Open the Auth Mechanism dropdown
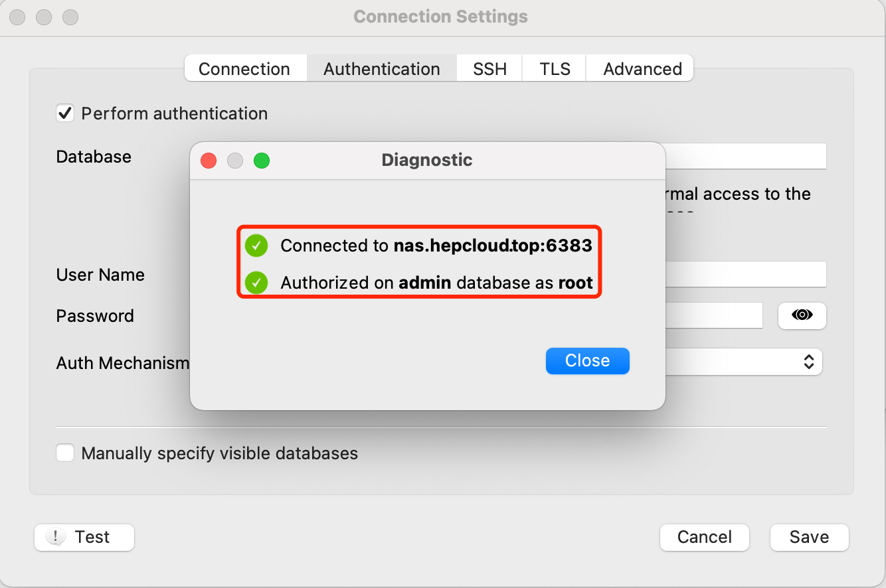This screenshot has height=588, width=886. click(744, 362)
